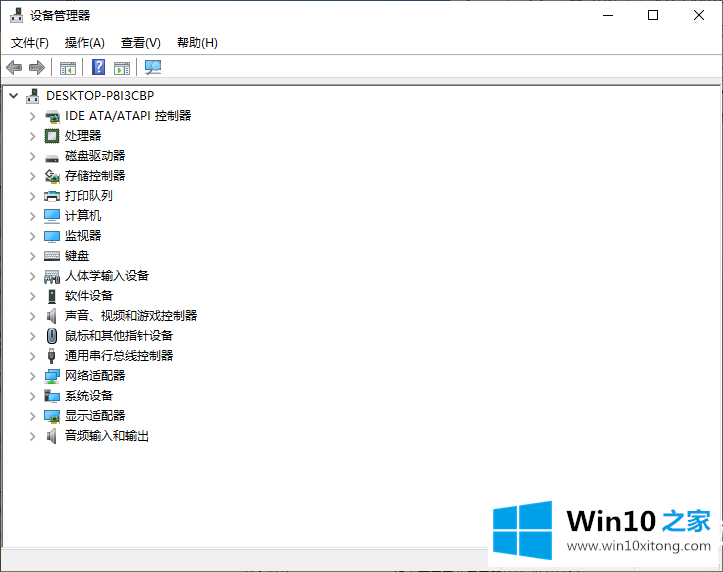Click the 键盘 keyboard device icon
723x572 pixels.
pos(52,256)
